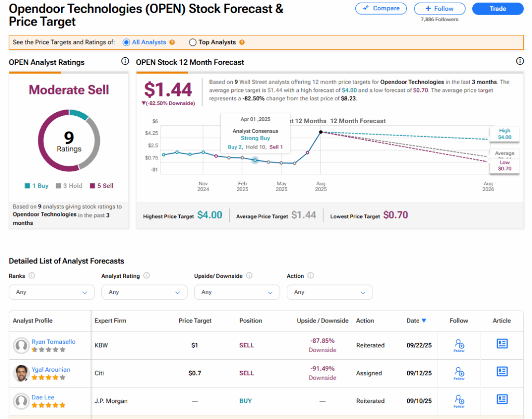Click SELL position in KBW row

click(x=247, y=345)
